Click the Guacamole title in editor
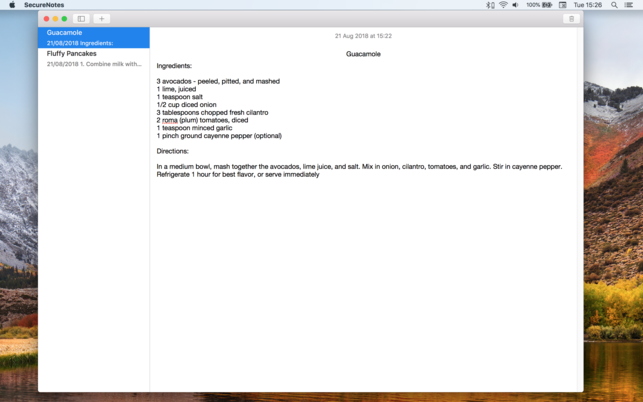The width and height of the screenshot is (643, 402). pos(363,54)
